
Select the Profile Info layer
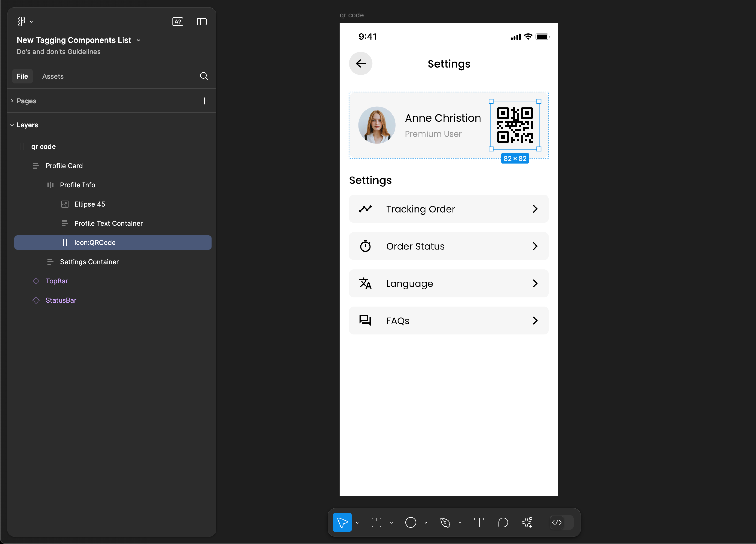pyautogui.click(x=113, y=185)
